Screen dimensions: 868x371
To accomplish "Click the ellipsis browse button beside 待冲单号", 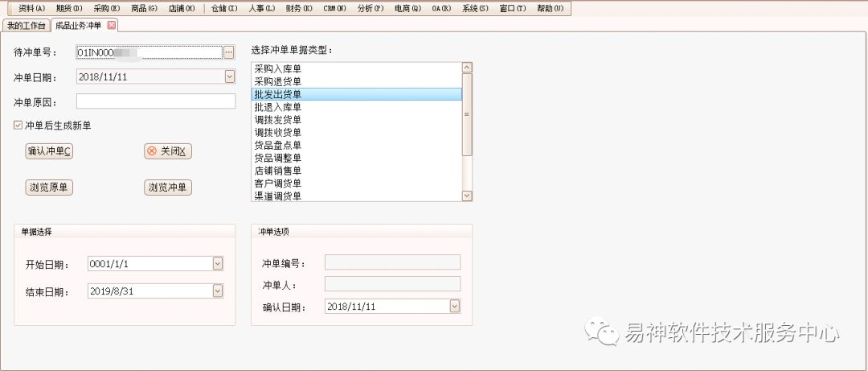I will 229,52.
